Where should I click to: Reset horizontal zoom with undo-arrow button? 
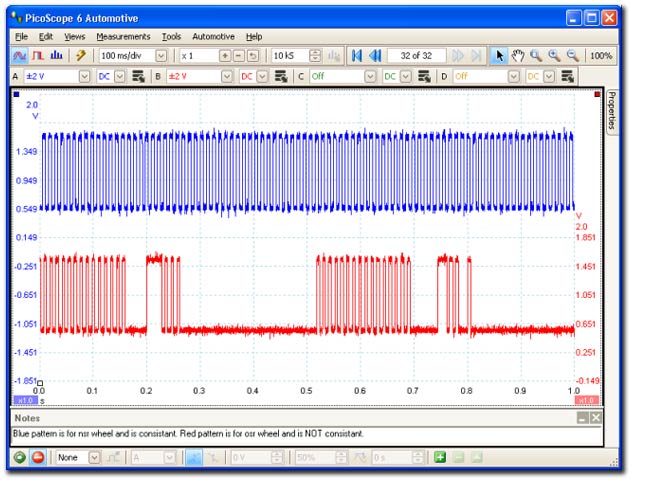click(x=253, y=56)
